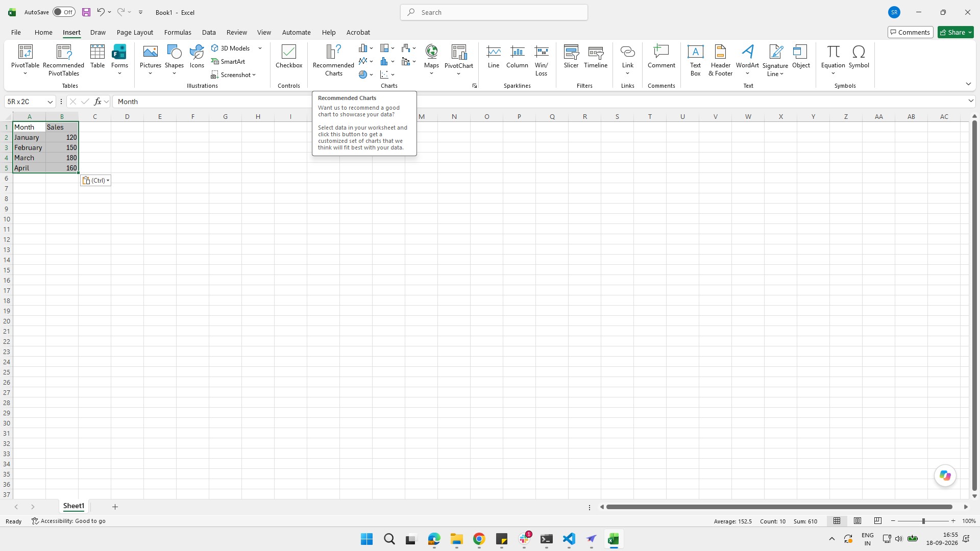Insert Icons from Illustrations group
980x551 pixels.
pyautogui.click(x=197, y=56)
